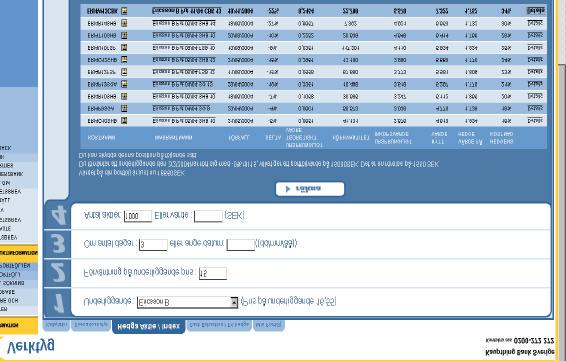This screenshot has width=566, height=361.
Task: Click the far-right link in the topmost table row
Action: [535, 10]
